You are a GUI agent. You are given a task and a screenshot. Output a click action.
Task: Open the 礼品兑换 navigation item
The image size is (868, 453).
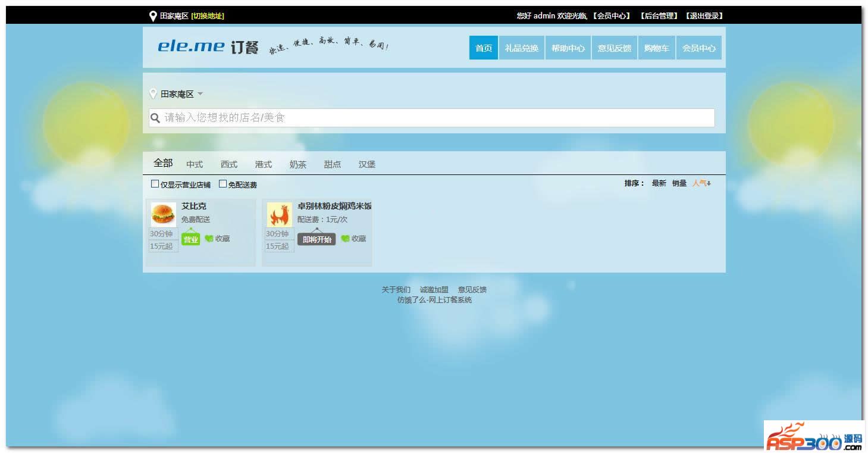tap(522, 48)
